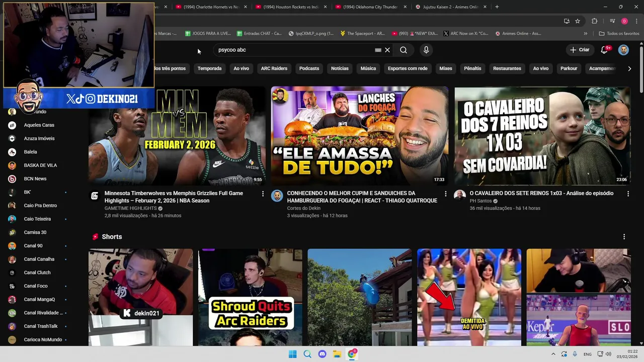This screenshot has width=644, height=362.
Task: Open the Carioca NoMundo subscription
Action: pos(43,339)
